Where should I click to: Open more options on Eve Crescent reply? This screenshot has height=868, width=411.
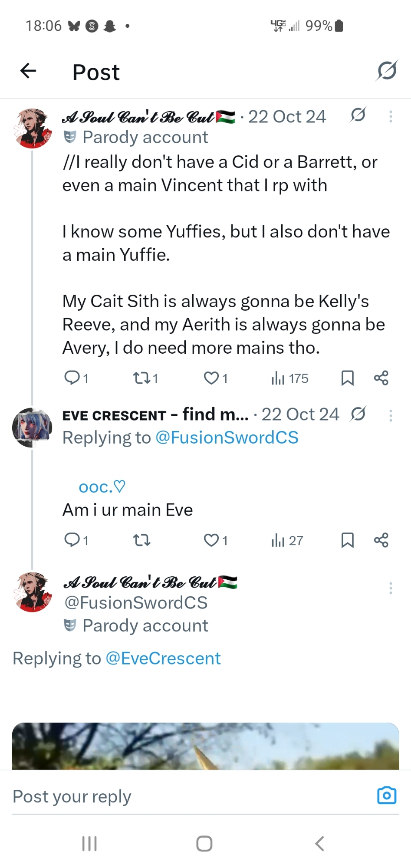391,416
